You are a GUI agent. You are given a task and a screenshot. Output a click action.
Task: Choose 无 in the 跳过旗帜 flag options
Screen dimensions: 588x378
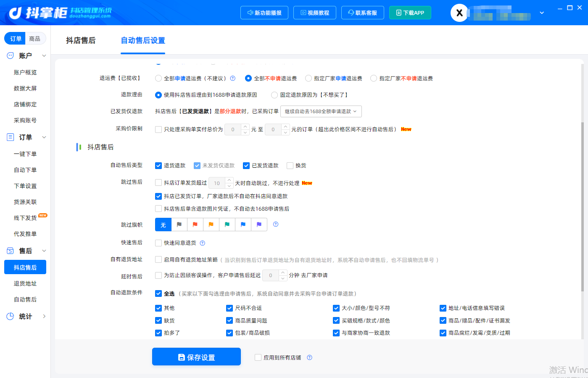(x=163, y=225)
